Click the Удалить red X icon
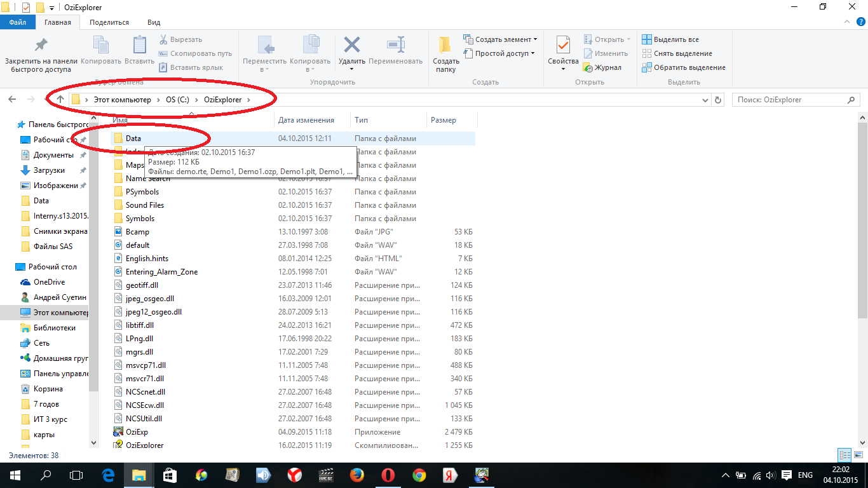The width and height of the screenshot is (868, 488). (352, 45)
